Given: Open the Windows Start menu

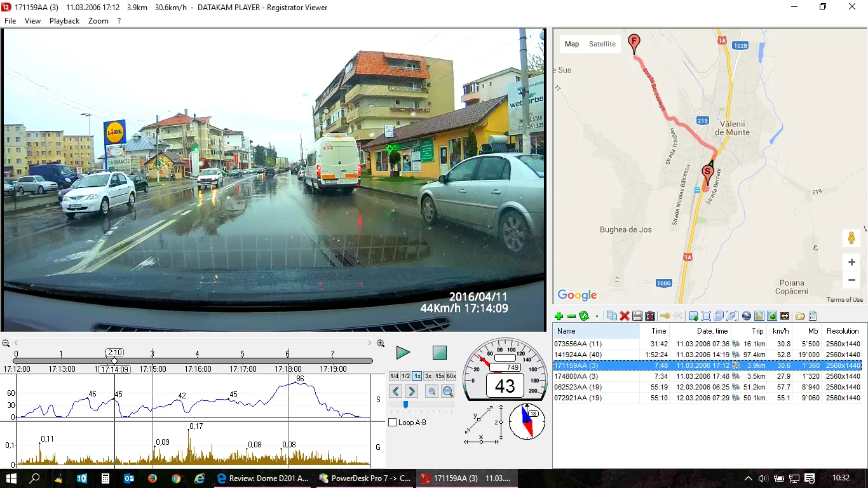Looking at the screenshot, I should pos(11,478).
